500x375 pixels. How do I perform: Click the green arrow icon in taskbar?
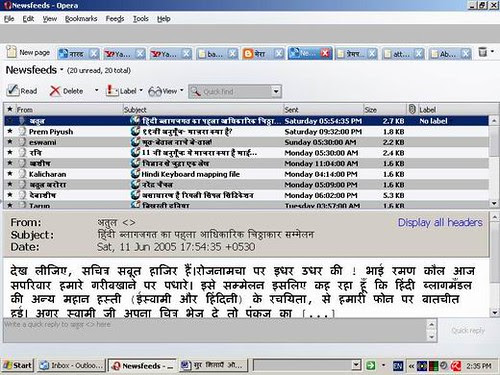click(371, 366)
